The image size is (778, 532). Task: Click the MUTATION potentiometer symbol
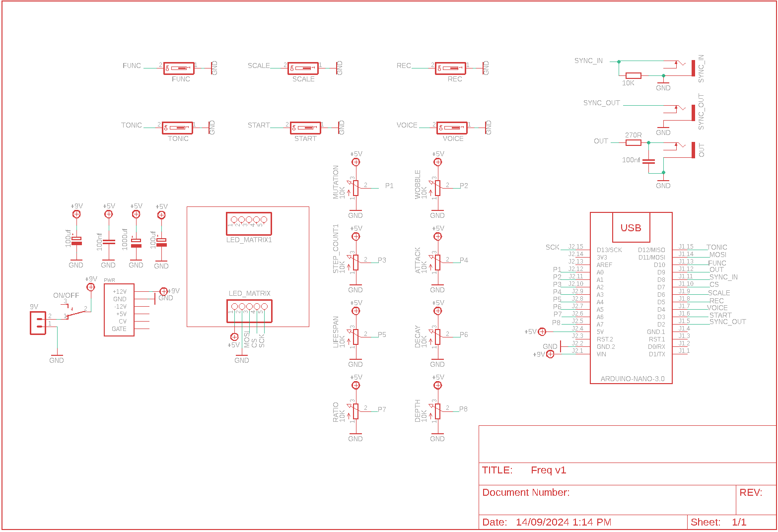(x=355, y=188)
